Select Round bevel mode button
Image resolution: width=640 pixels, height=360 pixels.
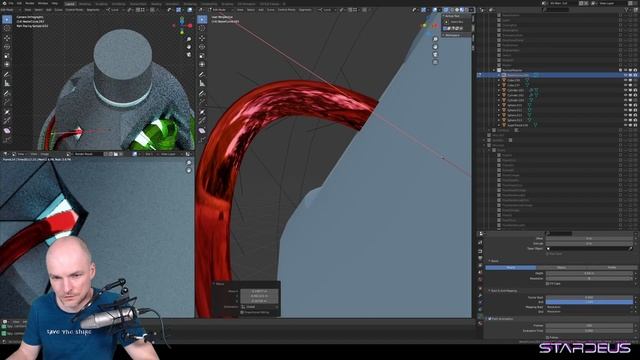(511, 267)
